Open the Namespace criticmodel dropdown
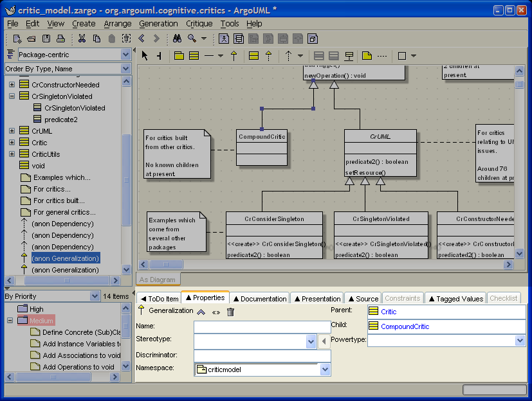This screenshot has width=532, height=401. tap(325, 370)
